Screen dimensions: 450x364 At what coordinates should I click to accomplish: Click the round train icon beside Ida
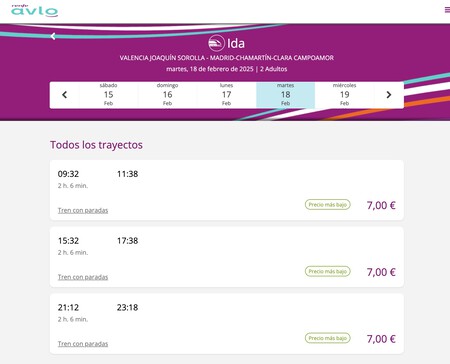pyautogui.click(x=216, y=43)
